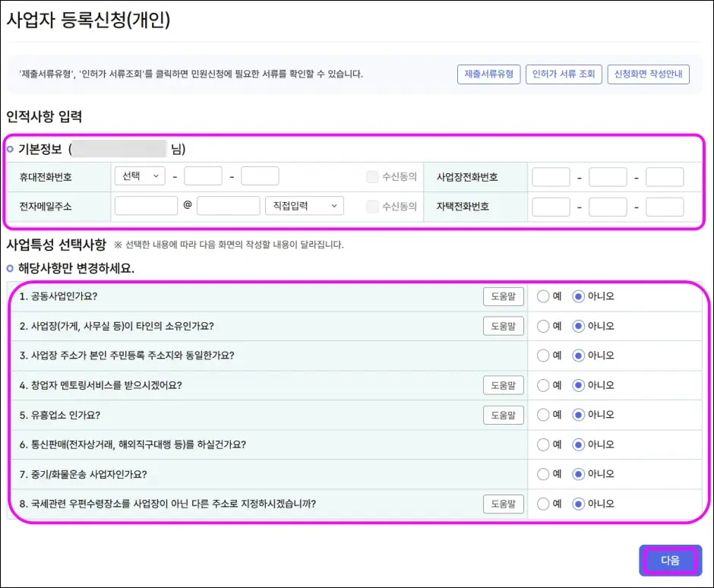Viewport: 714px width, 588px height.
Task: Check 수신동의 for 전자메일주소
Action: pos(372,207)
